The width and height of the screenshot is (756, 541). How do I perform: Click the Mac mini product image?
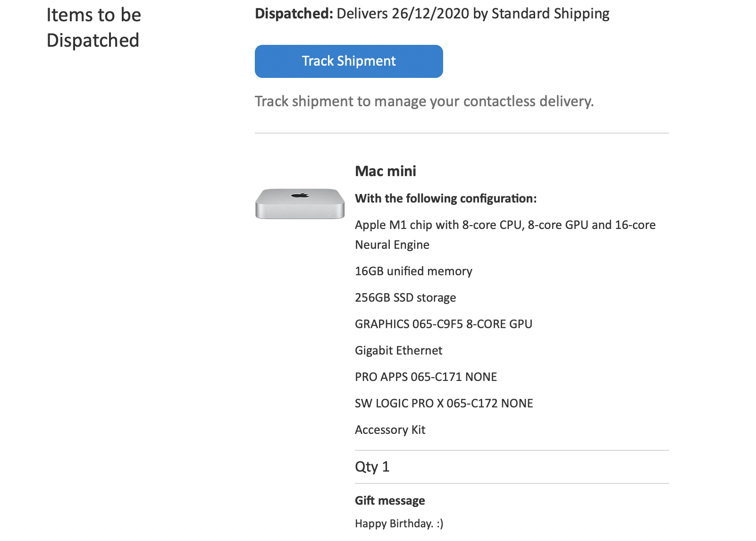[300, 203]
